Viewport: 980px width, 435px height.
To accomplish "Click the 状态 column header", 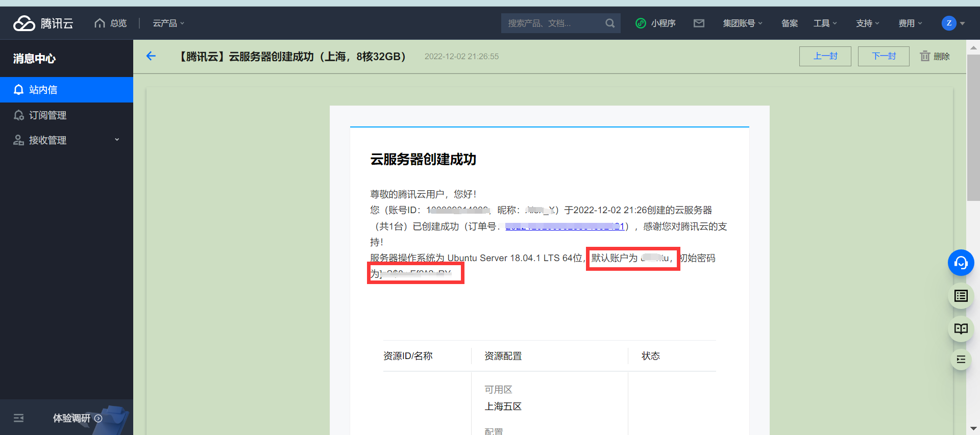I will (x=650, y=356).
